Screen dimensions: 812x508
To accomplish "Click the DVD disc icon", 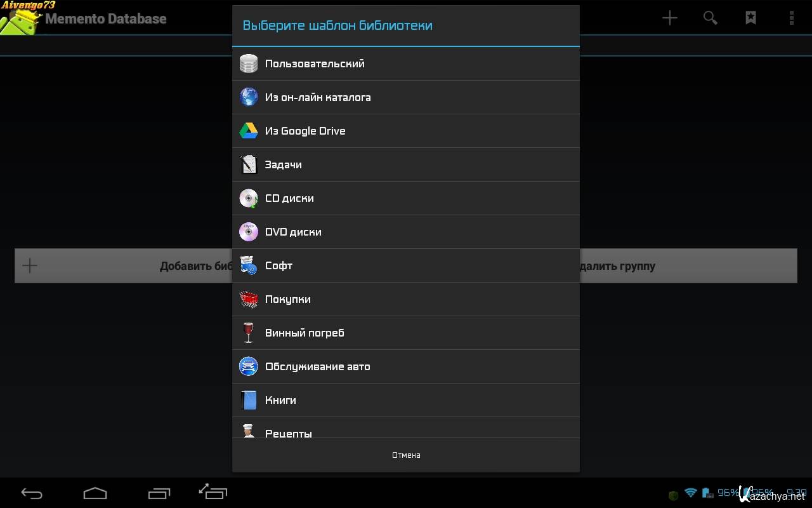I will point(249,232).
